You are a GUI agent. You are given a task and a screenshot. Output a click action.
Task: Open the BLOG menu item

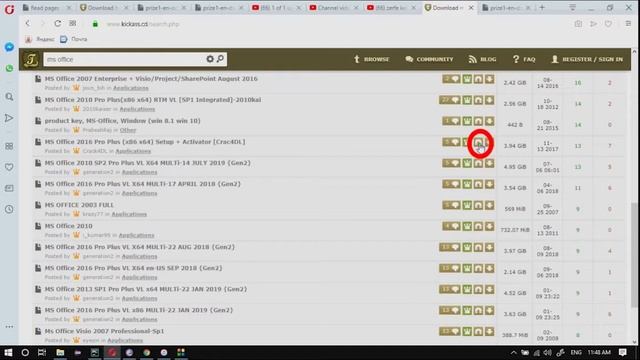tap(482, 59)
